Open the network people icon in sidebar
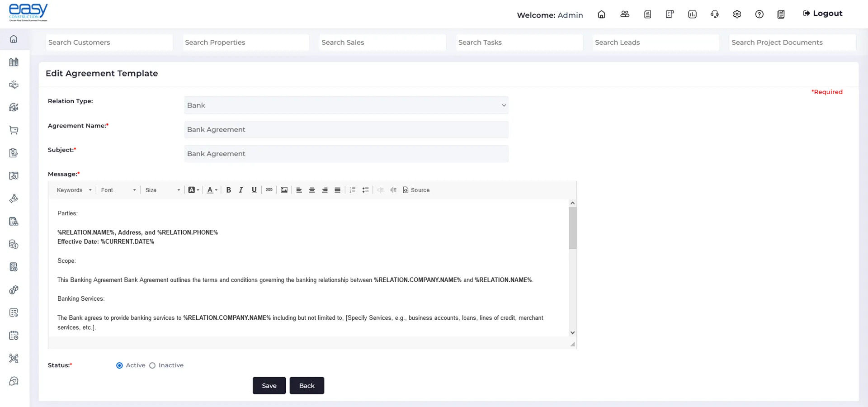 (14, 358)
